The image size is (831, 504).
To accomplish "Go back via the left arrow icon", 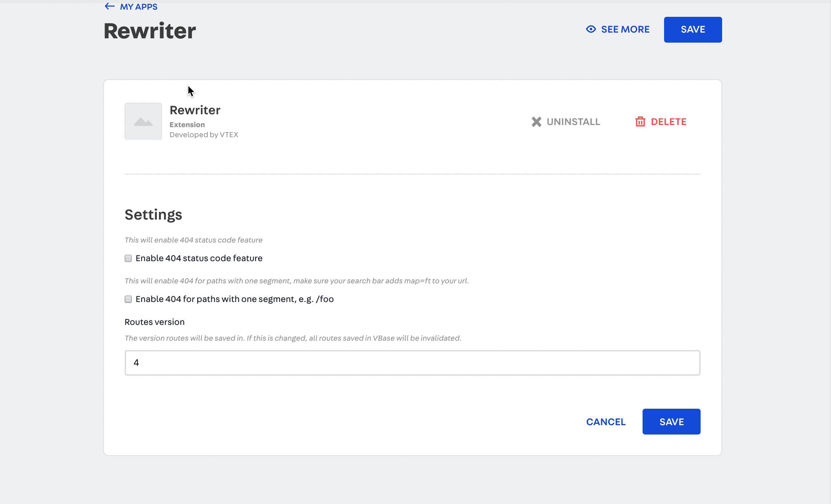I will click(x=110, y=6).
